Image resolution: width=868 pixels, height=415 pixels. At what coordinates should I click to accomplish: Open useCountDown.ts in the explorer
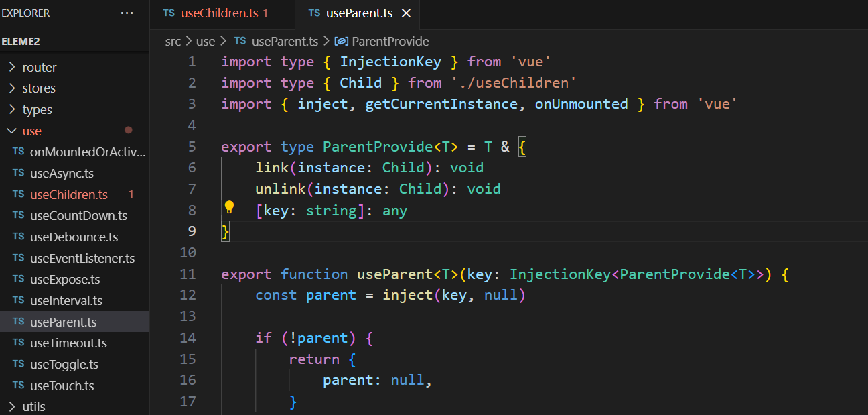tap(78, 216)
